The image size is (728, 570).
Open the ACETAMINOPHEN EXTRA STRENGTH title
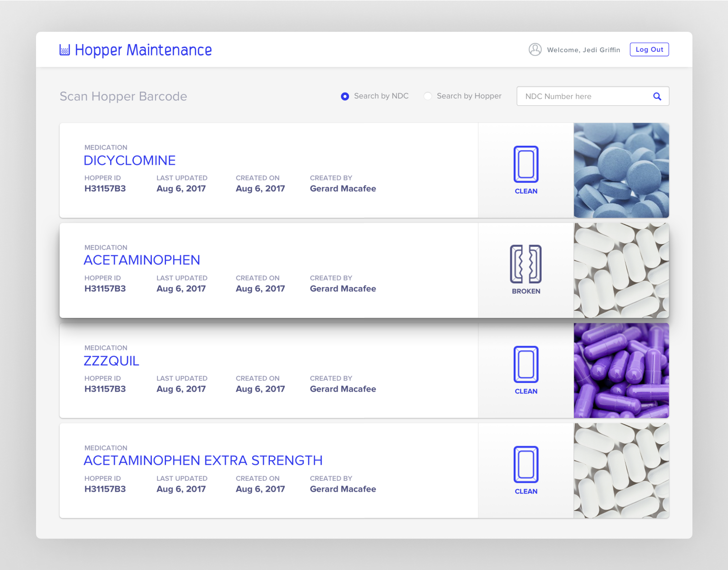pos(203,460)
